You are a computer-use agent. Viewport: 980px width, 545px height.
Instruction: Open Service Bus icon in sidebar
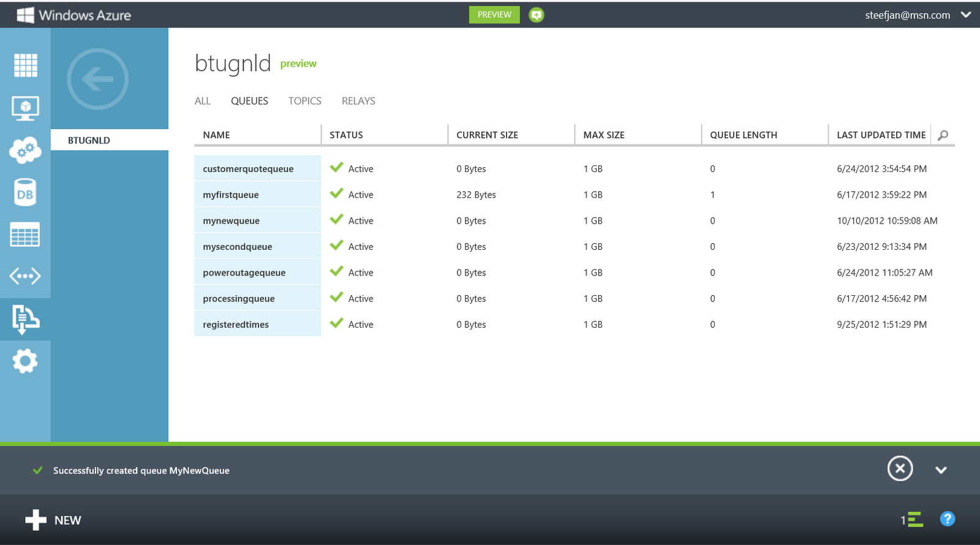click(25, 319)
